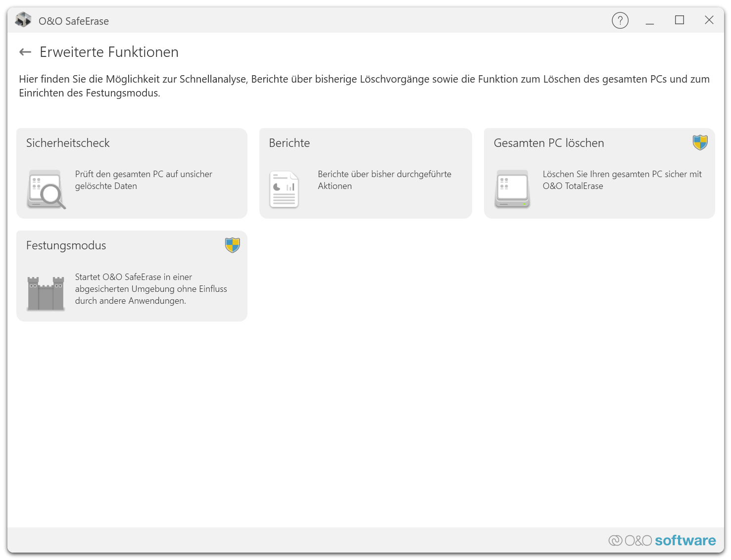Viewport: 731px width, 560px height.
Task: Click "Berichte über bisher durchgeführte Aktionen" text
Action: pos(384,180)
